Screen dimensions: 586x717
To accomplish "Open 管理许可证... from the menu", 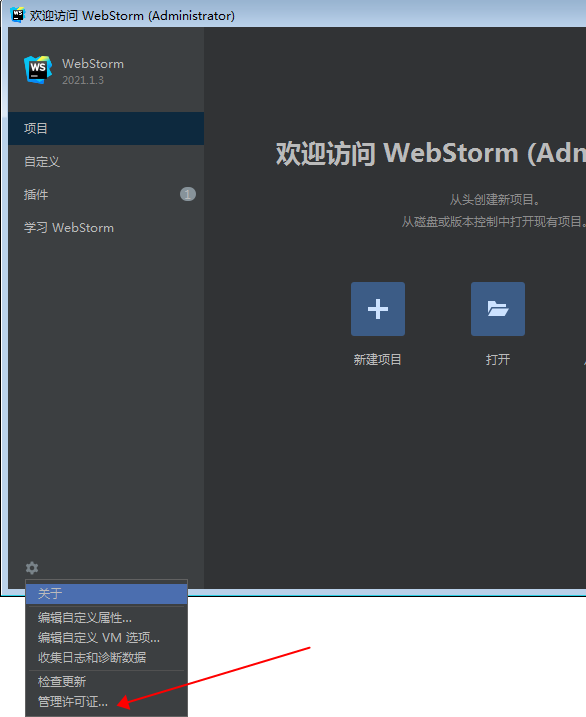I will (107, 701).
